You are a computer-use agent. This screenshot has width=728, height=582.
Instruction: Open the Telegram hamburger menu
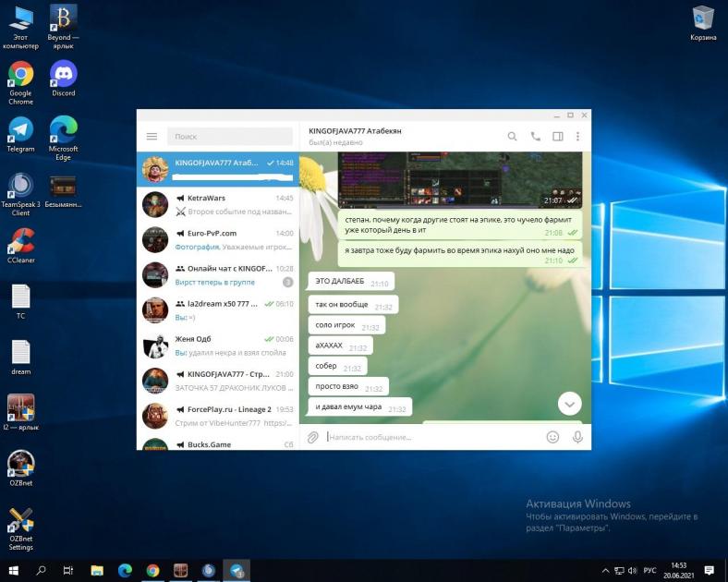click(152, 137)
